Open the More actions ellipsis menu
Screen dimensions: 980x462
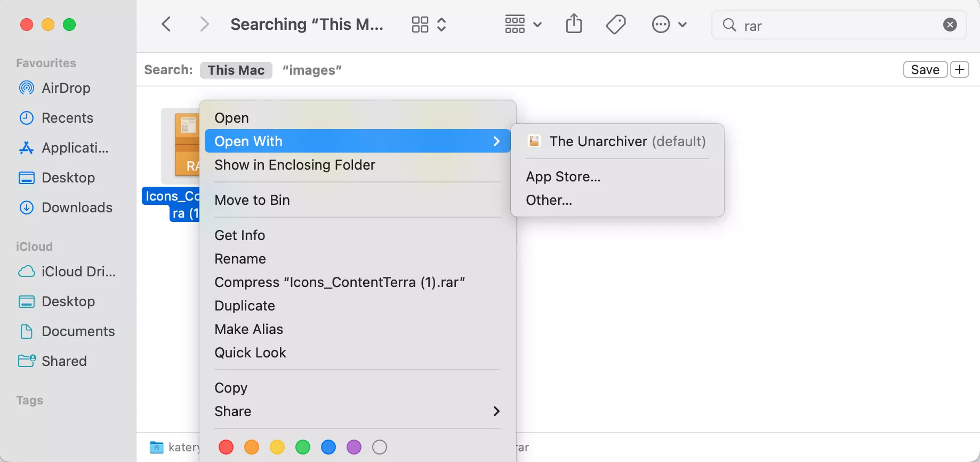pyautogui.click(x=669, y=25)
